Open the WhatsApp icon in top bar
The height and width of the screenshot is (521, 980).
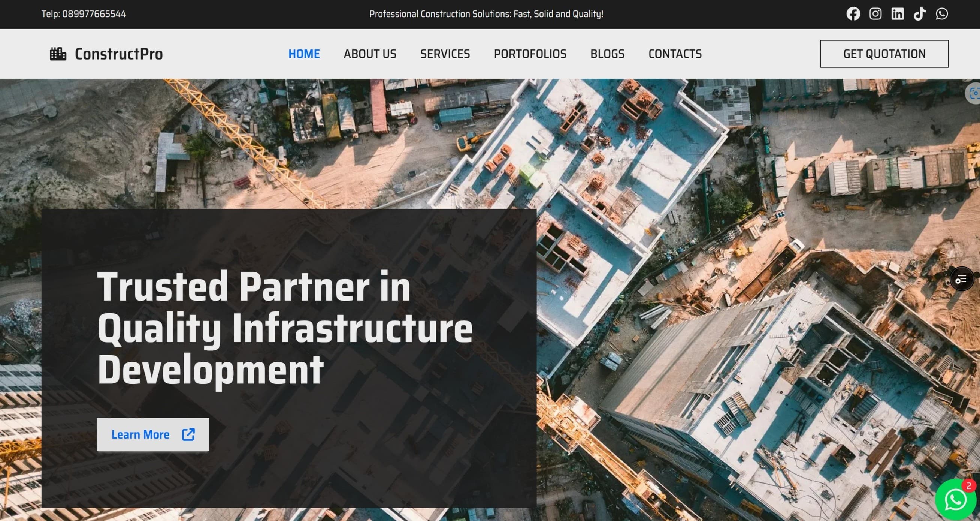(x=941, y=14)
